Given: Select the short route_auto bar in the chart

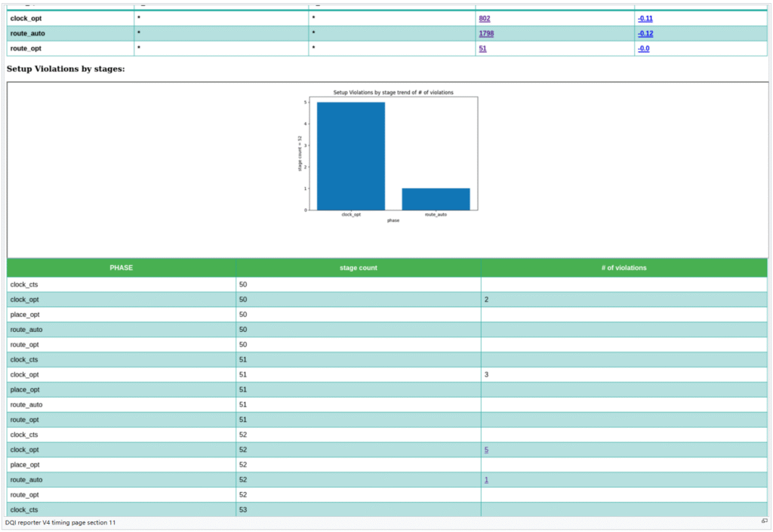Looking at the screenshot, I should (x=436, y=198).
